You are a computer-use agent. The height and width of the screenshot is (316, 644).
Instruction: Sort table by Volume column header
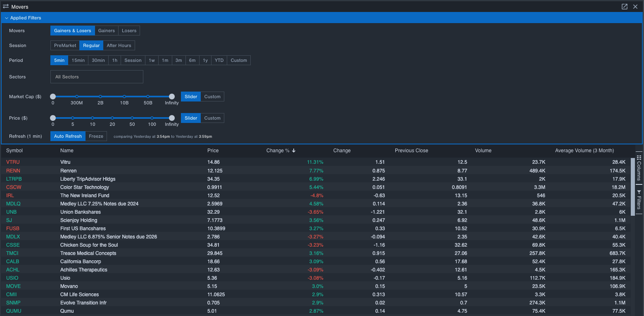tap(483, 151)
